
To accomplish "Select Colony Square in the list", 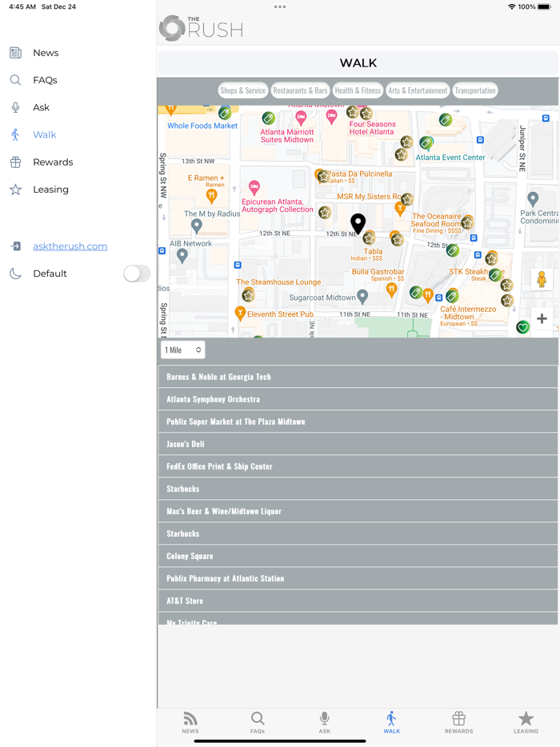I will 358,556.
